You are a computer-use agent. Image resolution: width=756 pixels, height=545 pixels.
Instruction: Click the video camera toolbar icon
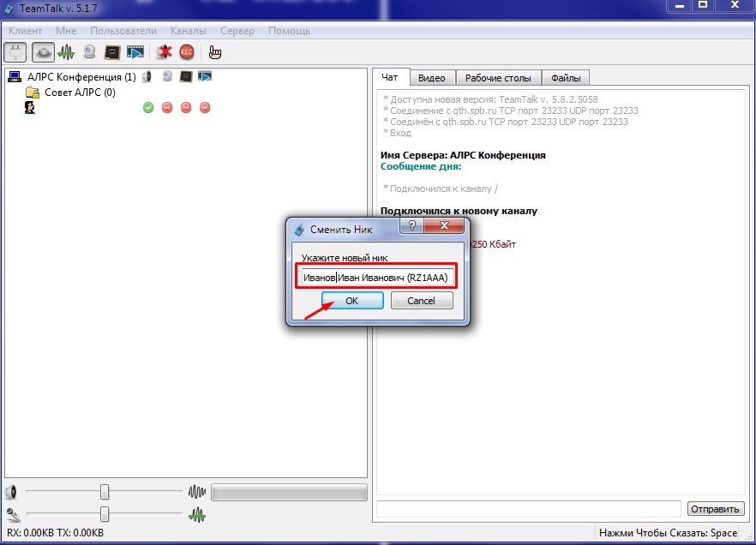[90, 52]
